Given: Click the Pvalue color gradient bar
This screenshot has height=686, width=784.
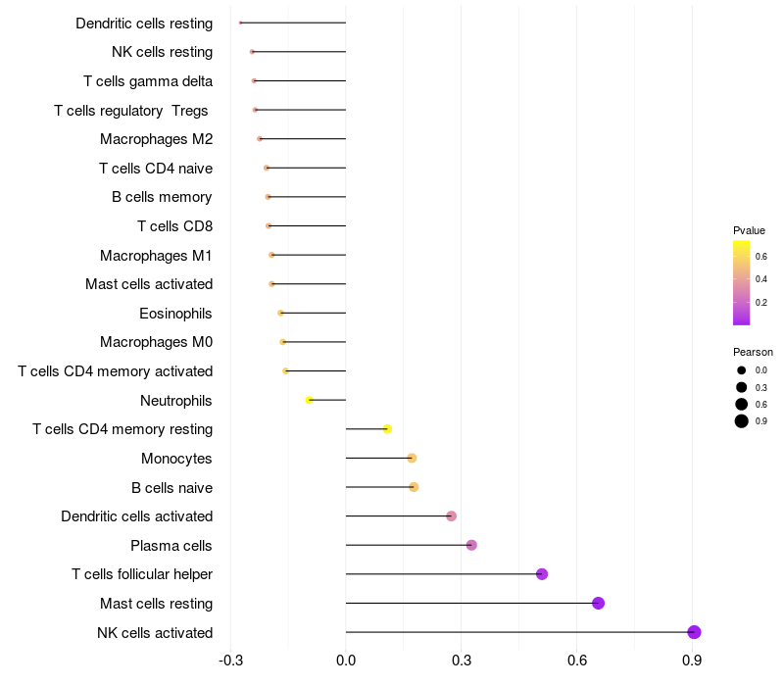Looking at the screenshot, I should pyautogui.click(x=742, y=282).
